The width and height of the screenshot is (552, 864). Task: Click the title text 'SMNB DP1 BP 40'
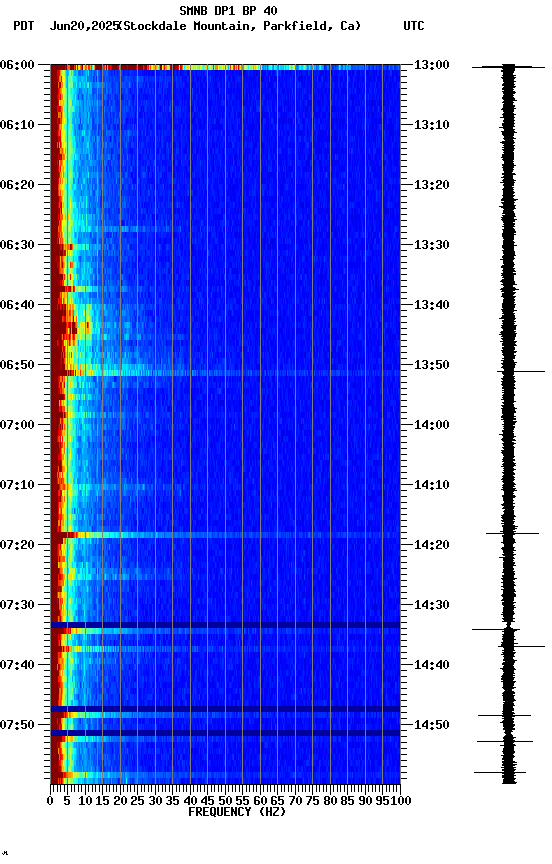coord(228,10)
